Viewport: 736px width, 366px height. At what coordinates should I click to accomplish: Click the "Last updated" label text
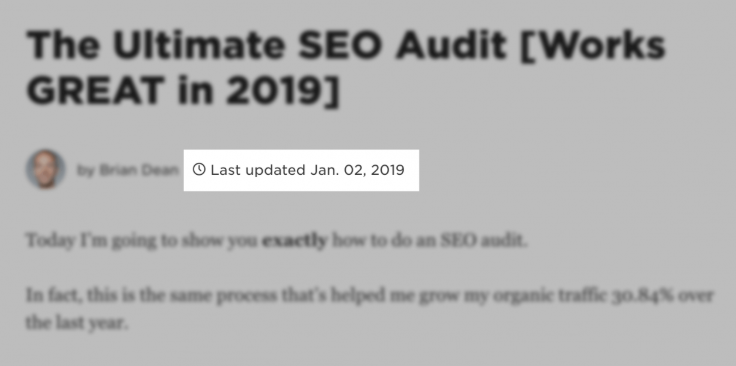point(258,170)
